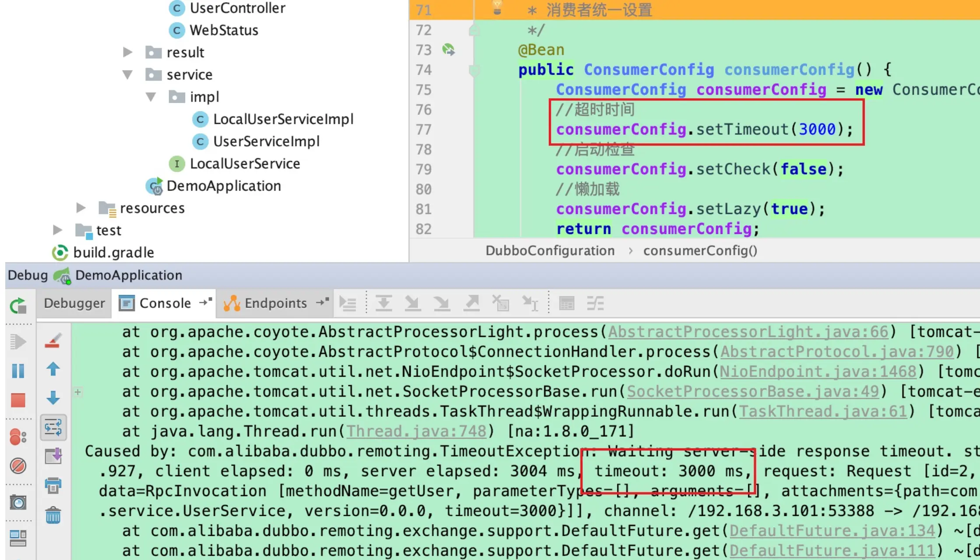Click the Print console output icon
This screenshot has height=560, width=980.
pyautogui.click(x=53, y=486)
